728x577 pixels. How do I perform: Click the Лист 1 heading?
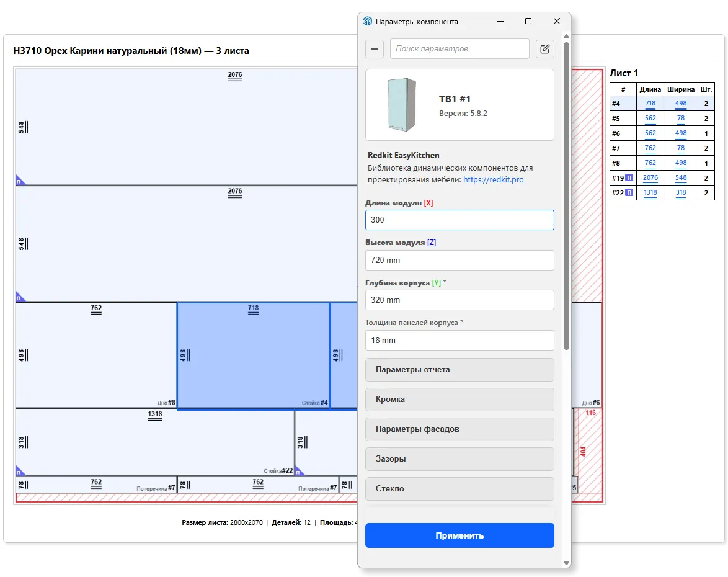(x=624, y=73)
